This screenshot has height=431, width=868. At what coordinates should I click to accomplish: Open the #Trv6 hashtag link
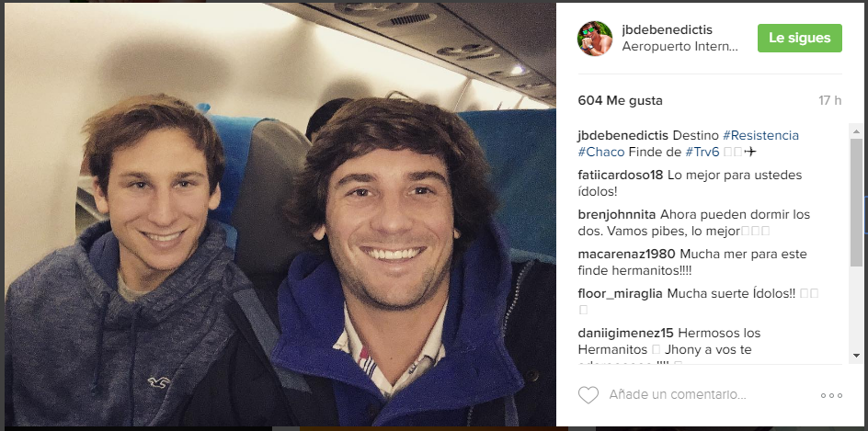point(702,153)
